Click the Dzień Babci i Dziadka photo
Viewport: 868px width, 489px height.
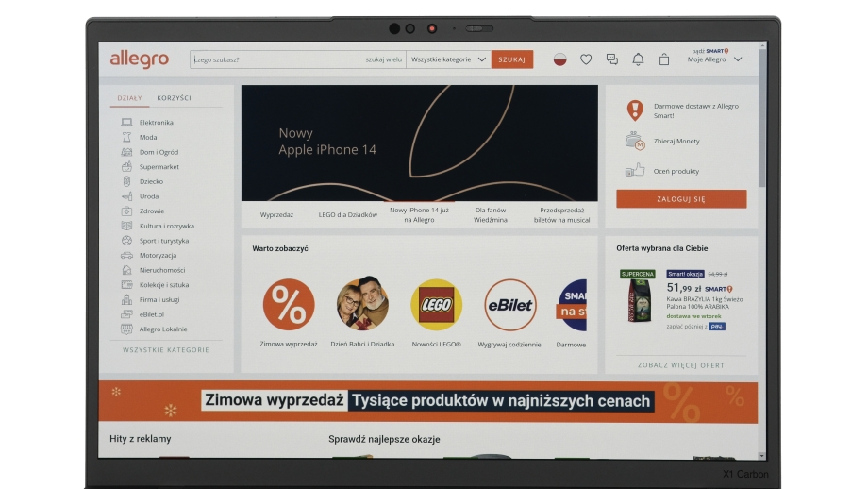362,305
